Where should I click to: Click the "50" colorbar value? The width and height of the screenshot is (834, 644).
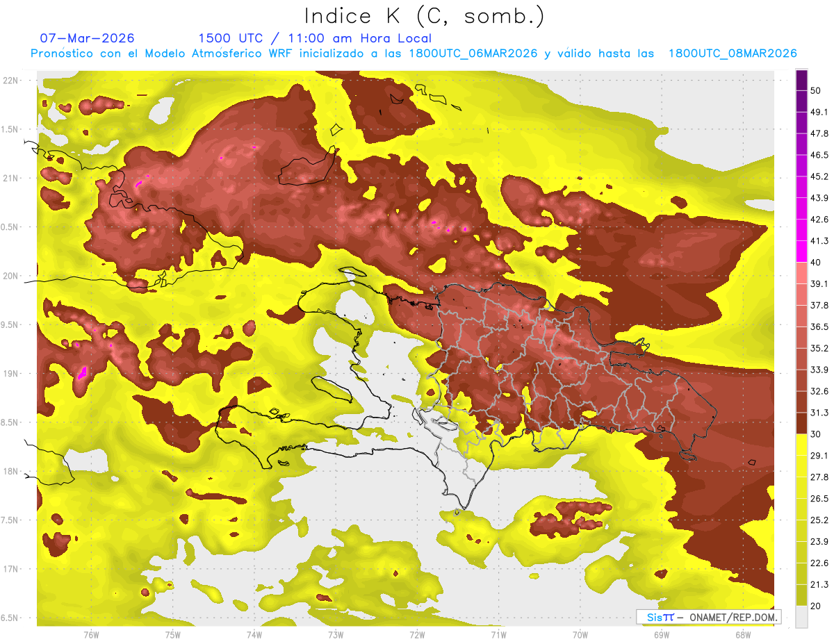[815, 90]
